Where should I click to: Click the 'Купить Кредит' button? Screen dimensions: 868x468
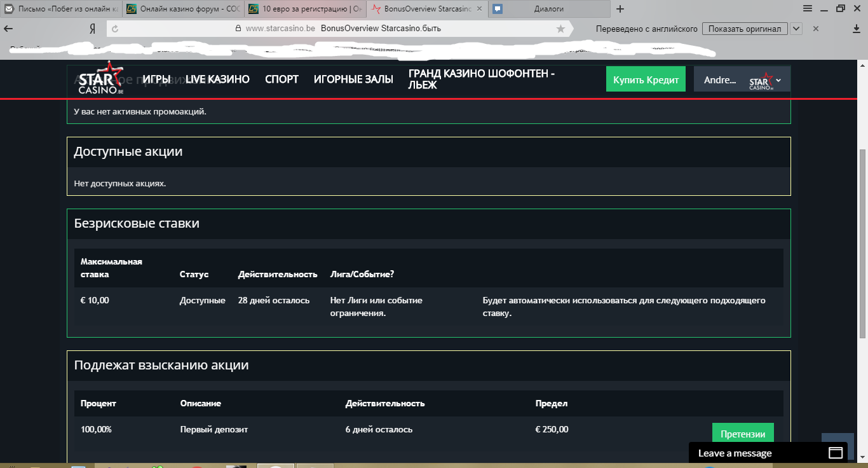[646, 79]
